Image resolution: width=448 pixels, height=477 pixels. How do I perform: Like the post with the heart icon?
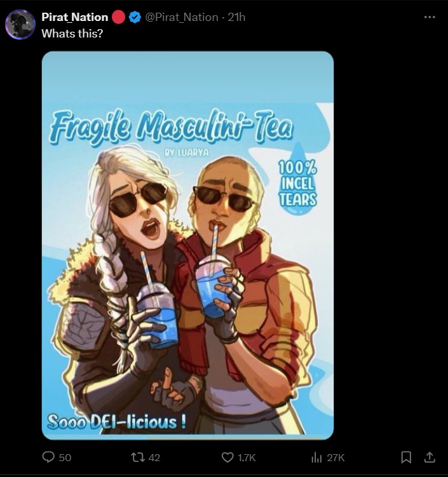coord(227,457)
